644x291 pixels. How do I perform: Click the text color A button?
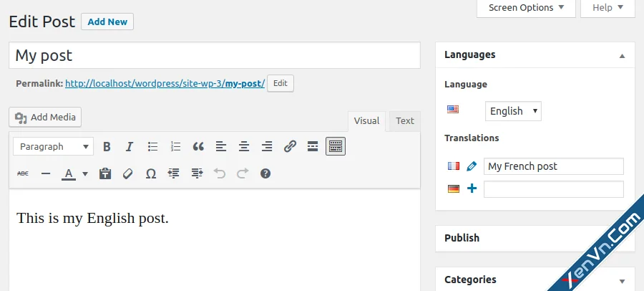click(69, 173)
